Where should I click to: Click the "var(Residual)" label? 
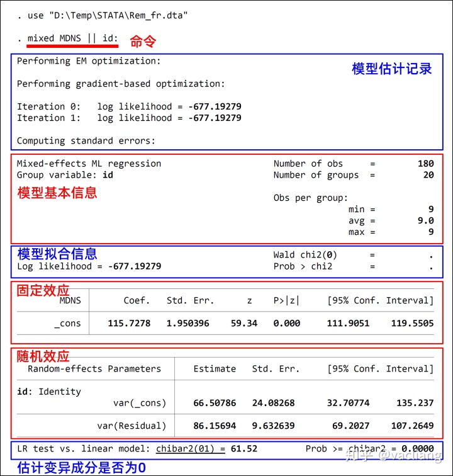tap(131, 426)
